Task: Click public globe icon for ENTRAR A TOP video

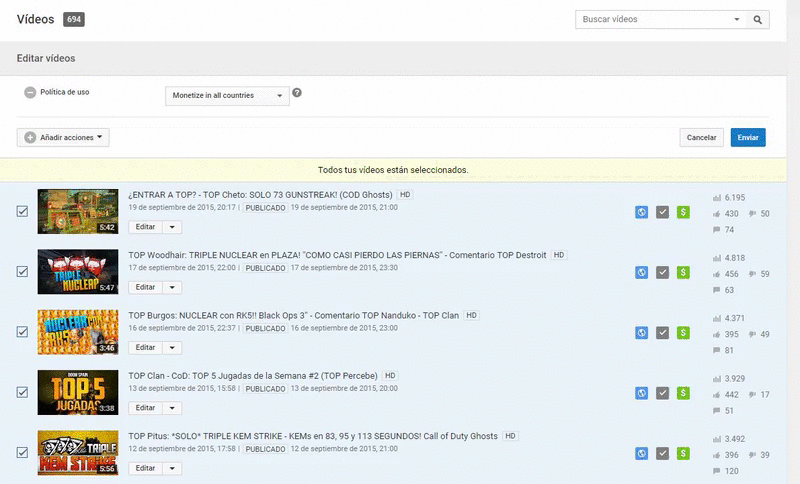Action: [x=641, y=212]
